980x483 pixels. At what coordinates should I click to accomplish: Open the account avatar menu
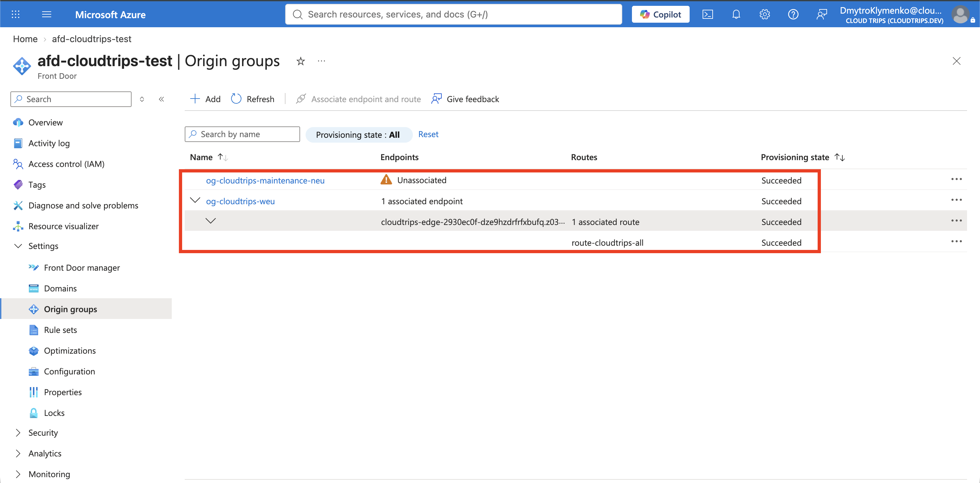961,15
